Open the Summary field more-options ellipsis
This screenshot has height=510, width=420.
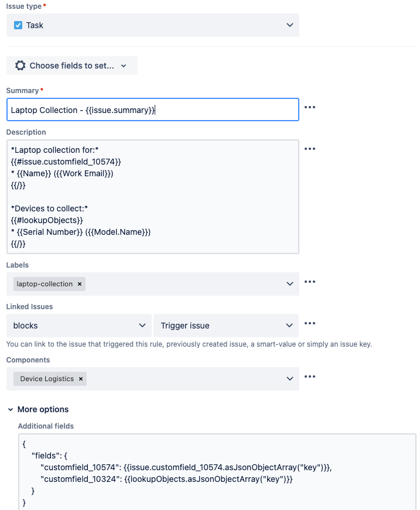point(310,107)
